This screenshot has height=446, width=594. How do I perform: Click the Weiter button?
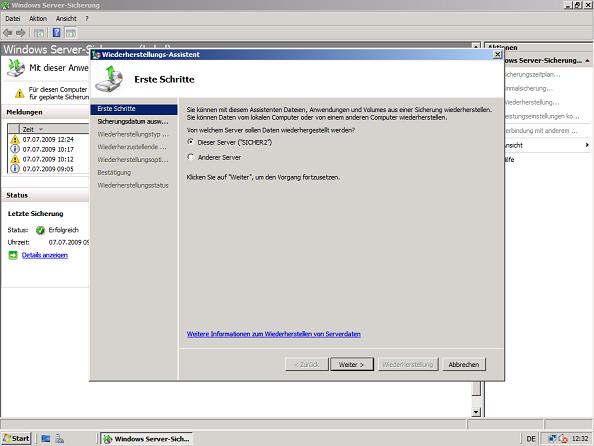click(x=352, y=365)
